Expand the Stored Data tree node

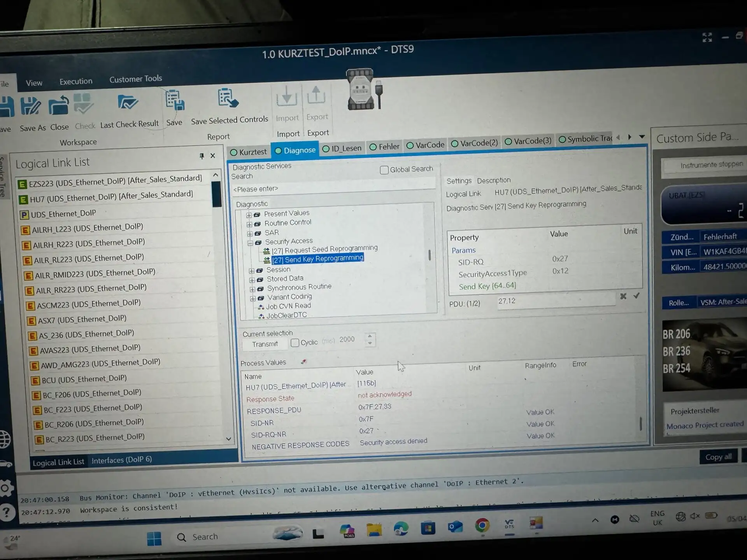[252, 280]
